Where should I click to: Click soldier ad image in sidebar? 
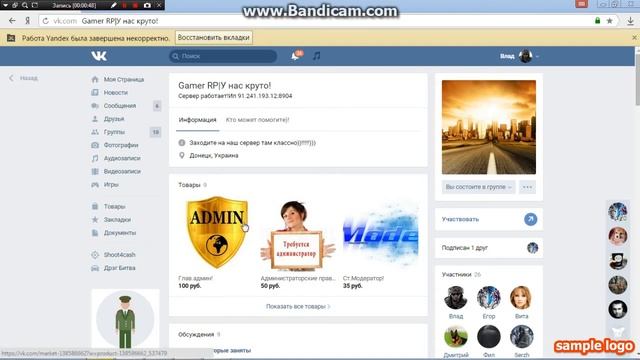(x=125, y=318)
